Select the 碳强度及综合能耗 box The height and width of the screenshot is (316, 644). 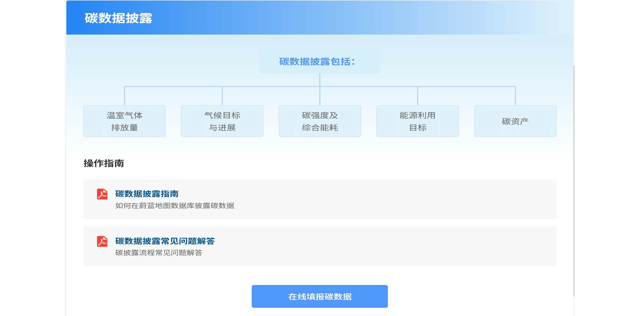pyautogui.click(x=320, y=121)
